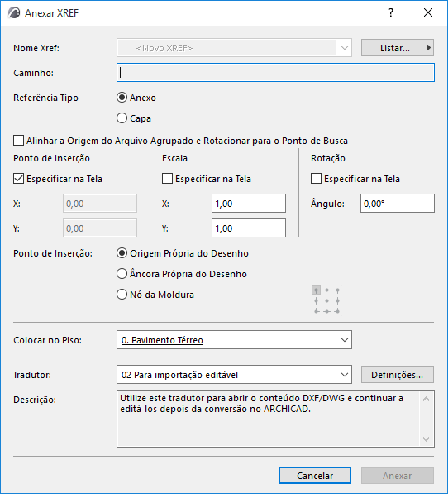Click the 'Colocar no Piso:' label
The width and height of the screenshot is (448, 494).
(x=47, y=340)
